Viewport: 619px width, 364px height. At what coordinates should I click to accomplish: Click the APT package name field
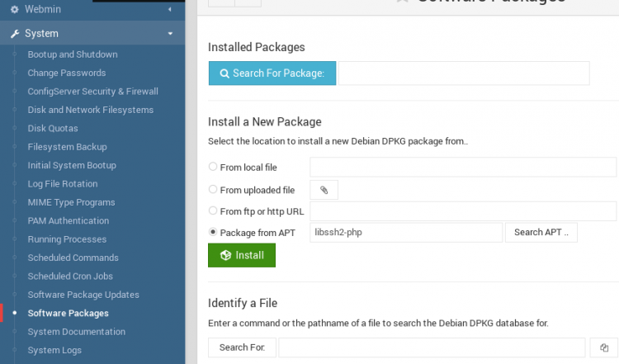(405, 233)
